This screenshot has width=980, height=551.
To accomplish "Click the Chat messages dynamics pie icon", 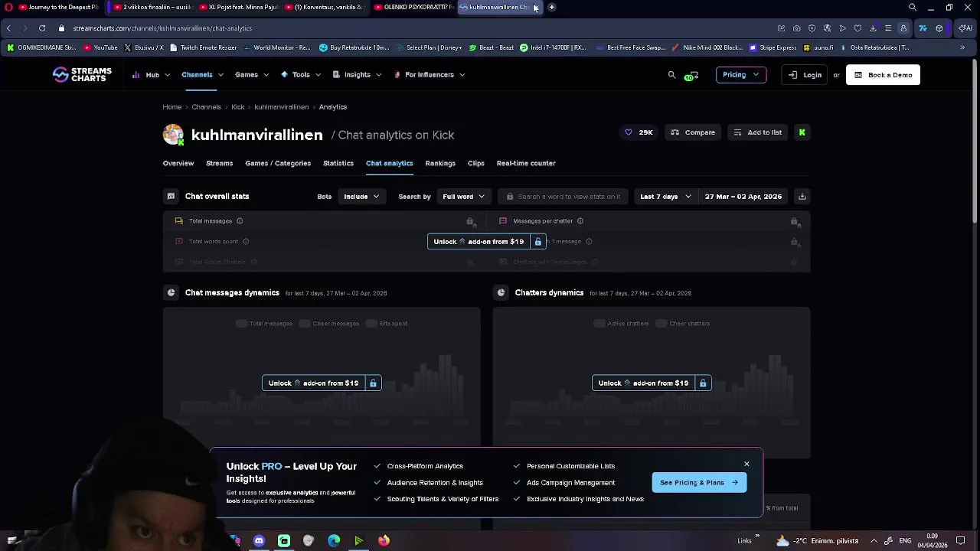I will pos(171,293).
